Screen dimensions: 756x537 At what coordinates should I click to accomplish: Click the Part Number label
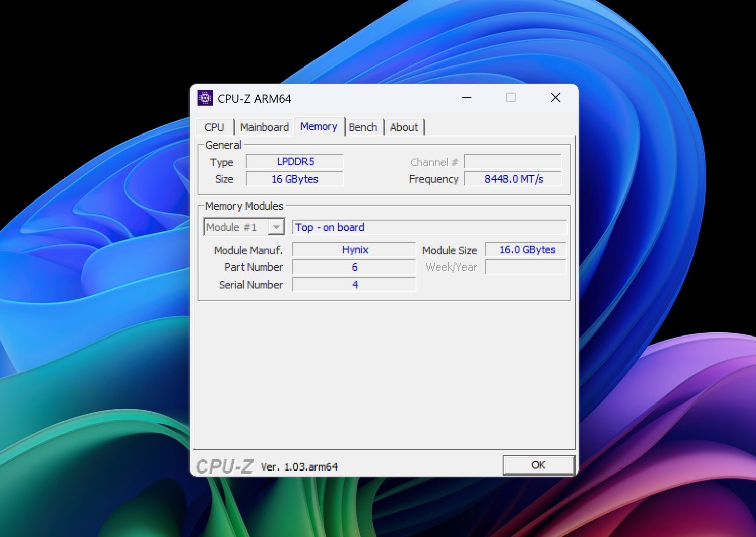pos(254,267)
